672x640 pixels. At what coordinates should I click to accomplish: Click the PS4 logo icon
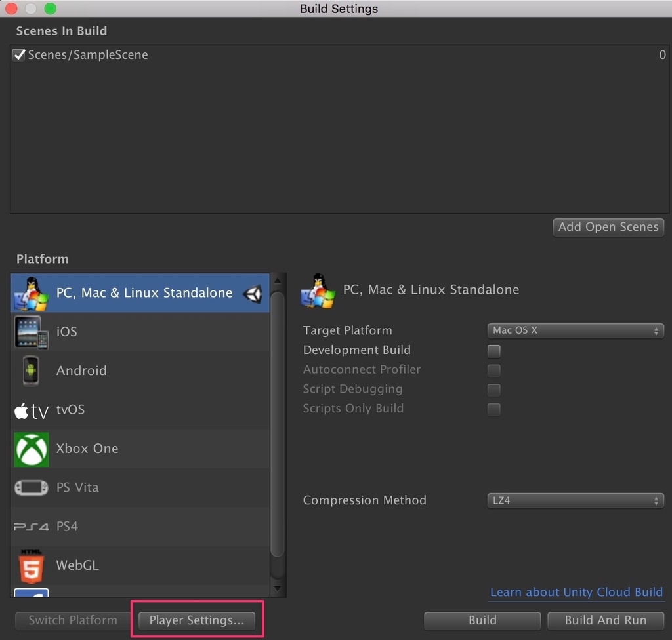[x=31, y=527]
